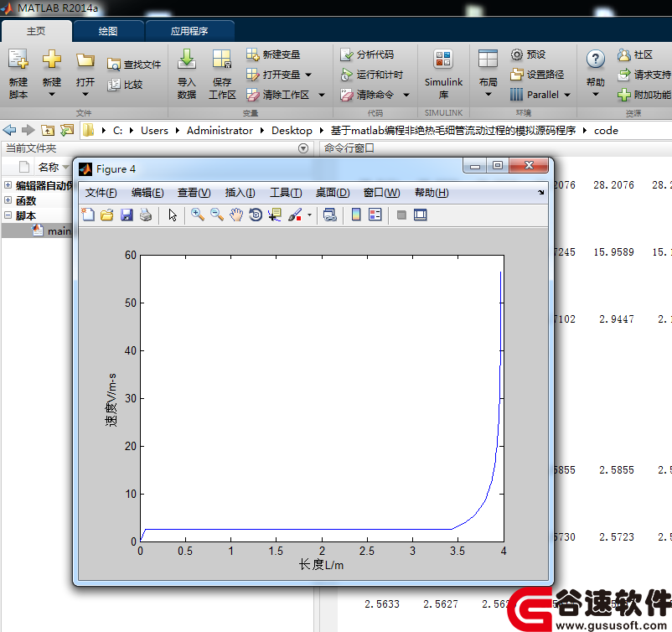Screen dimensions: 672x632
Task: Select Edit Plot arrow tool in Figure 4
Action: [173, 215]
